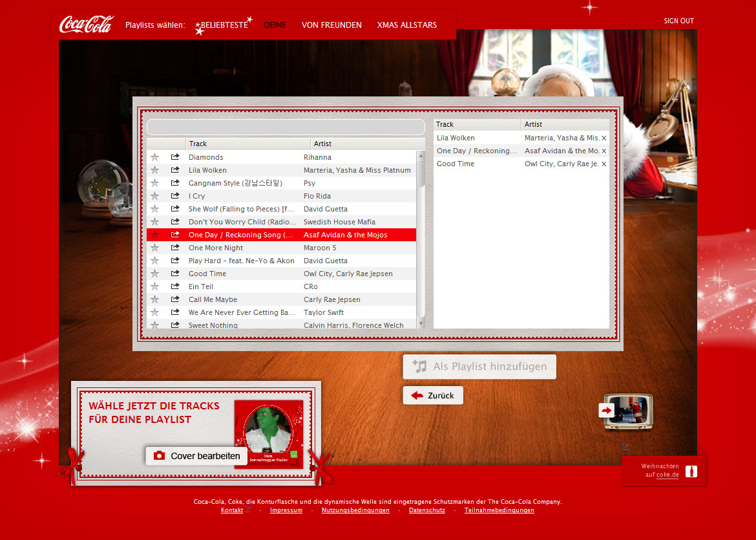This screenshot has height=540, width=756.
Task: Click the Coca-Cola logo
Action: click(86, 25)
